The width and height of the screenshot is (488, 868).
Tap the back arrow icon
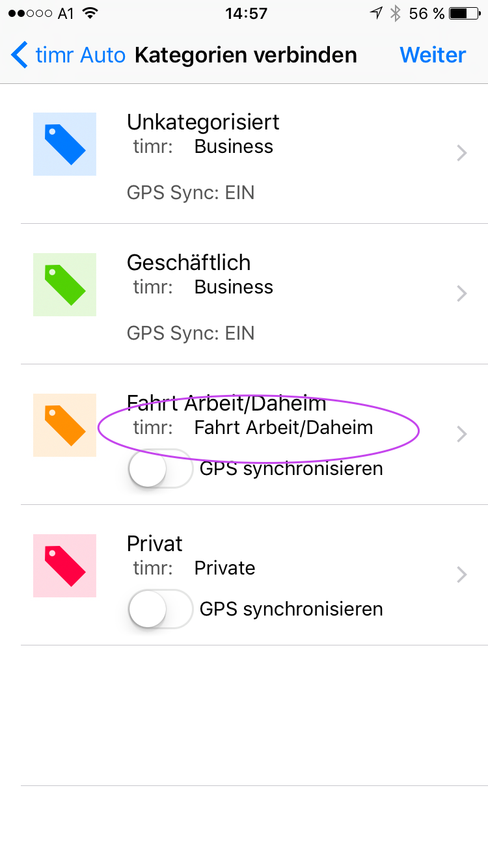(x=20, y=55)
